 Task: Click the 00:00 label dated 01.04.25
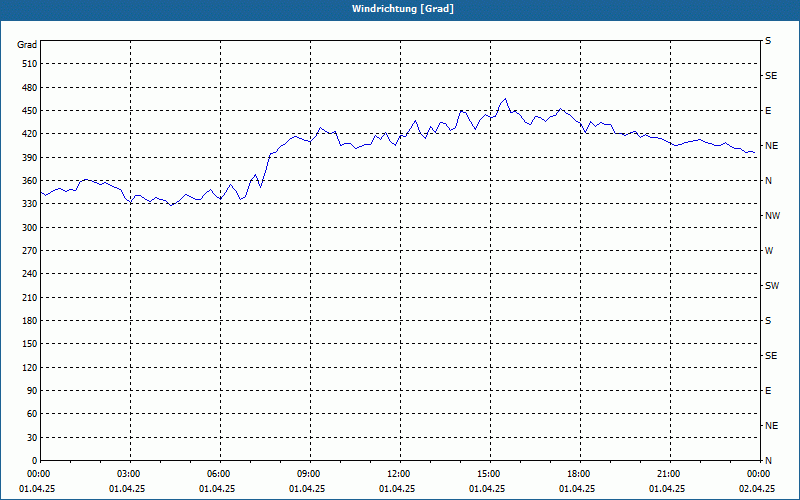(x=39, y=474)
